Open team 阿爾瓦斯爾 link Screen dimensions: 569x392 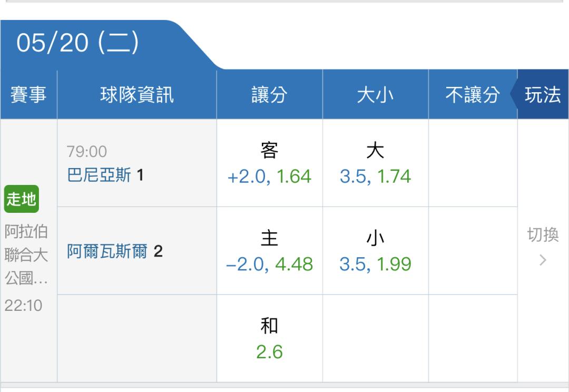[x=107, y=251]
